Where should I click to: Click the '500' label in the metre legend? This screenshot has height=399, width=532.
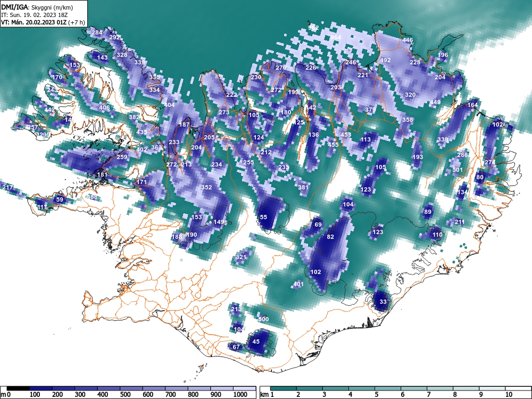[125, 395]
